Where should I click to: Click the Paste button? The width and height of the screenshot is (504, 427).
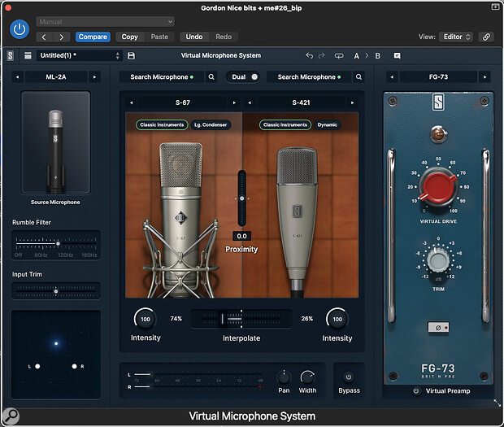159,37
